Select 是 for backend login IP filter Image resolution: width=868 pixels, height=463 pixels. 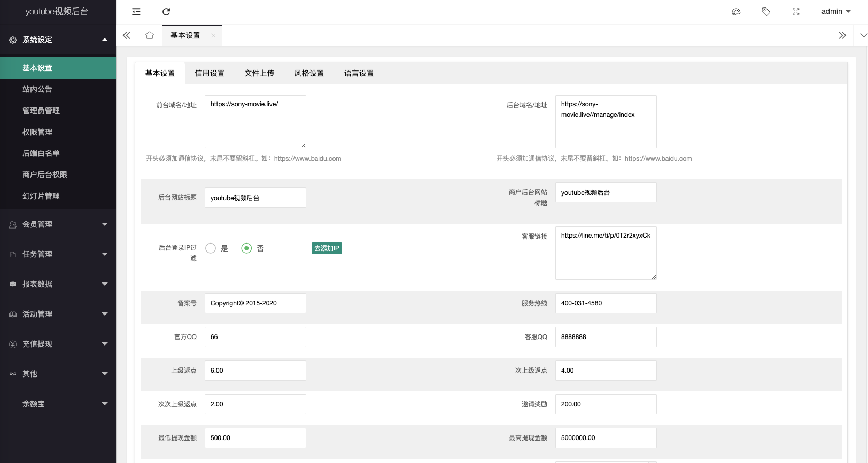coord(211,248)
